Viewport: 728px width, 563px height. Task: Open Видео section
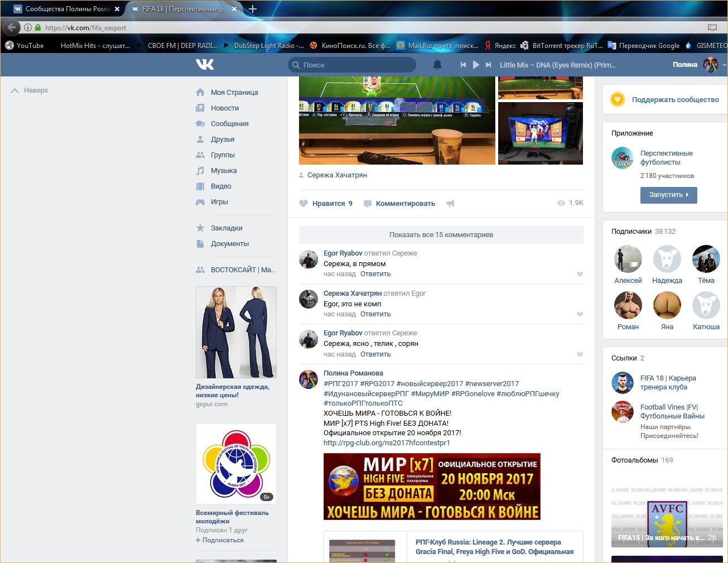pos(221,186)
